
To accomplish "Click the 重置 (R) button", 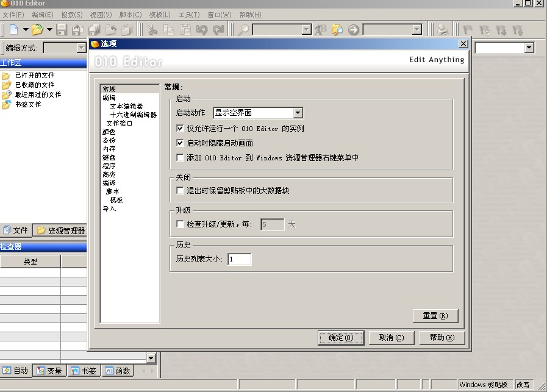I will point(435,316).
